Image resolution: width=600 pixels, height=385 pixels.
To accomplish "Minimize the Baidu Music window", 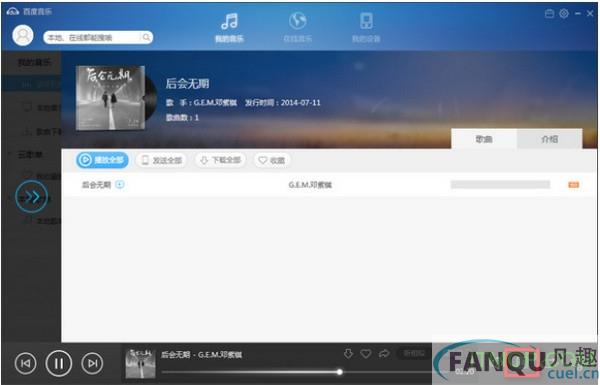I will pyautogui.click(x=578, y=14).
